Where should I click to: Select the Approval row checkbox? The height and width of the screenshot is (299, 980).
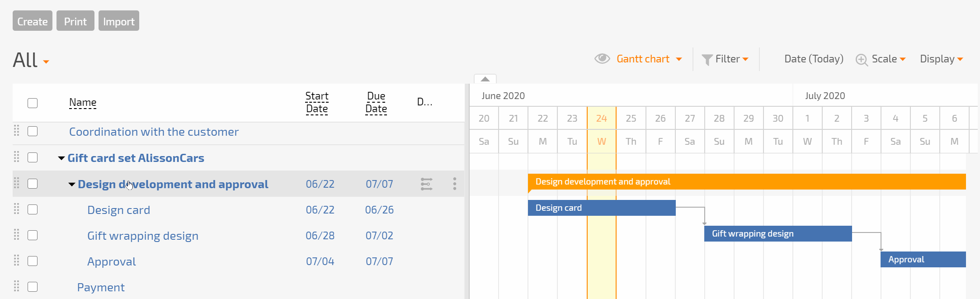click(x=33, y=261)
